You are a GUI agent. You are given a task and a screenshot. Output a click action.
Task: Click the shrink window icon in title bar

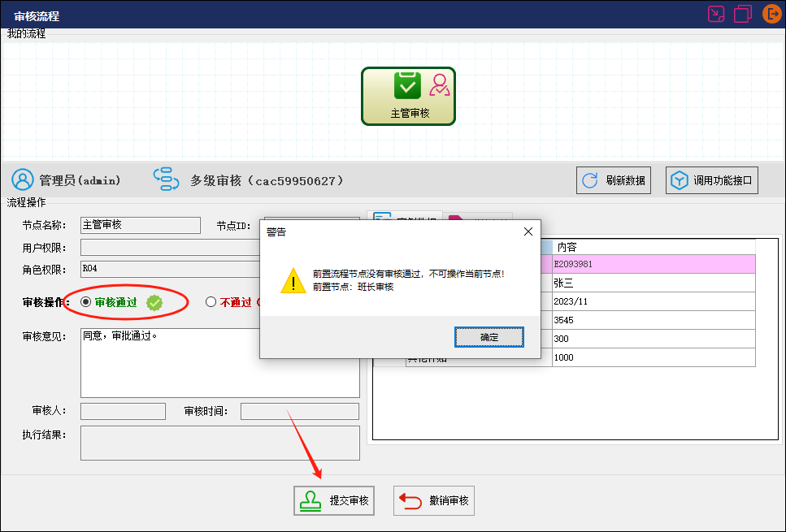coord(716,14)
